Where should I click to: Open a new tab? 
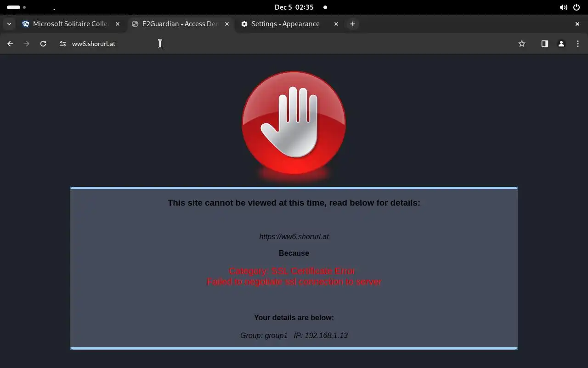pyautogui.click(x=352, y=24)
